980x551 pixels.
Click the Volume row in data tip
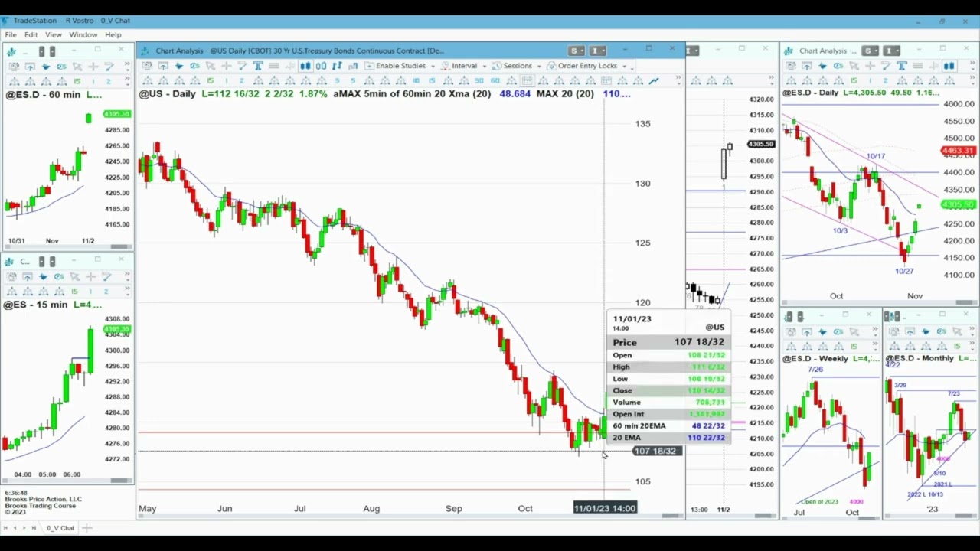pos(668,402)
